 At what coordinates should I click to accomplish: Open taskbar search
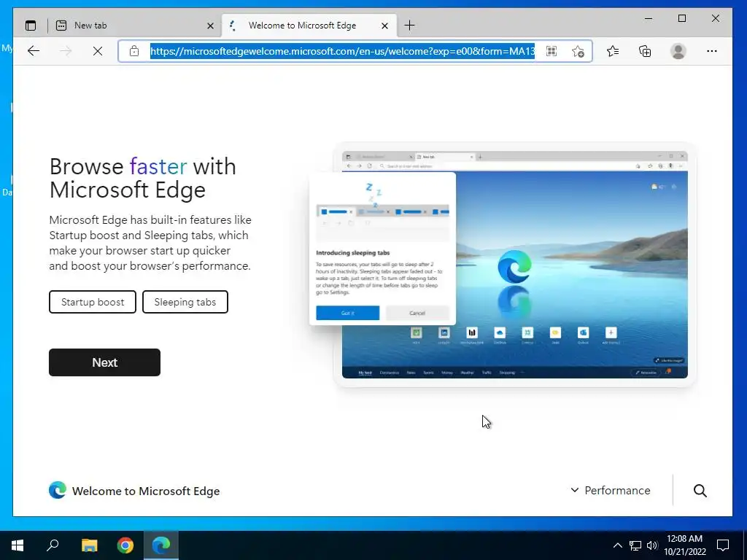click(53, 545)
